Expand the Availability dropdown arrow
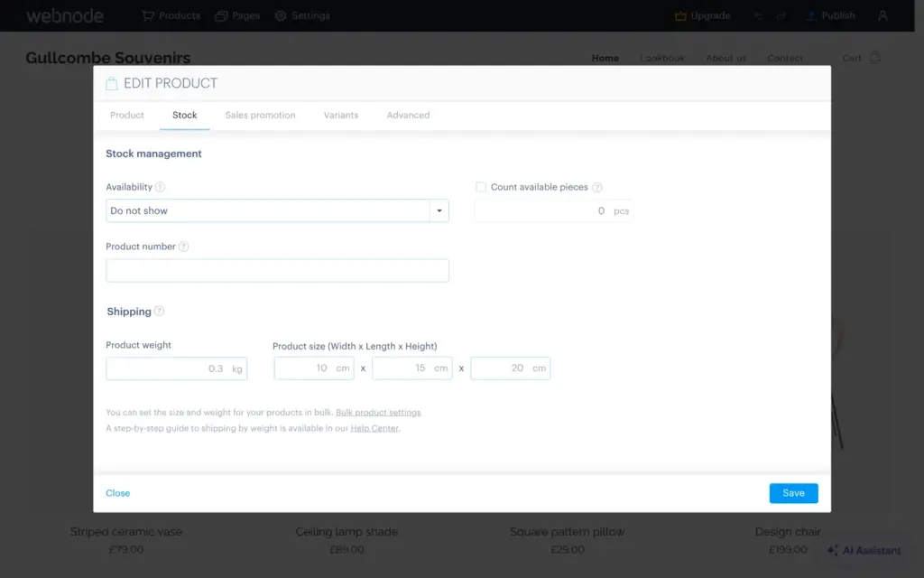 click(439, 210)
